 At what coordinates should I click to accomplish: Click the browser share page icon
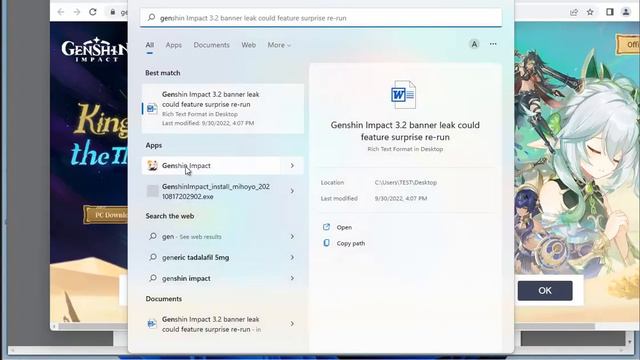coord(573,12)
